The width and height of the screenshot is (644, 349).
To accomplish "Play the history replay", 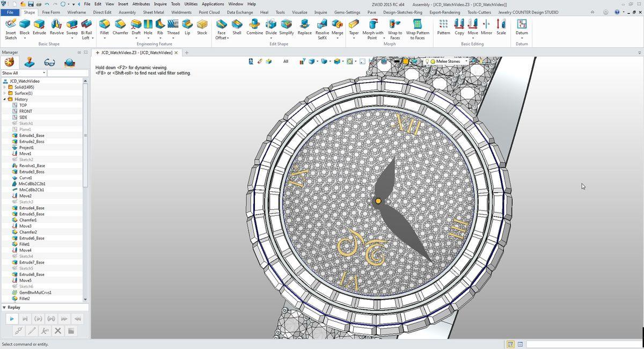I will (x=12, y=319).
